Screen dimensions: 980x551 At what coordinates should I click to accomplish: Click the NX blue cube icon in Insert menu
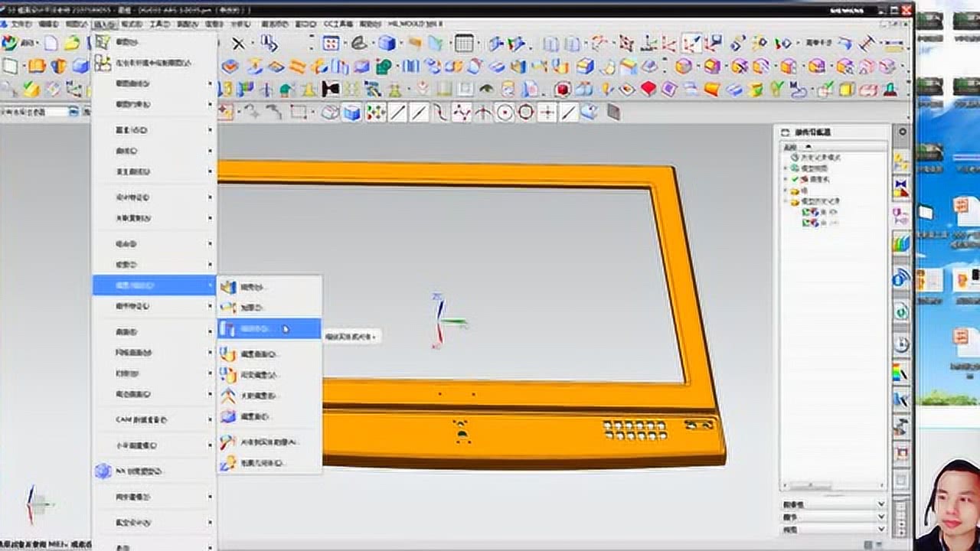tap(103, 471)
